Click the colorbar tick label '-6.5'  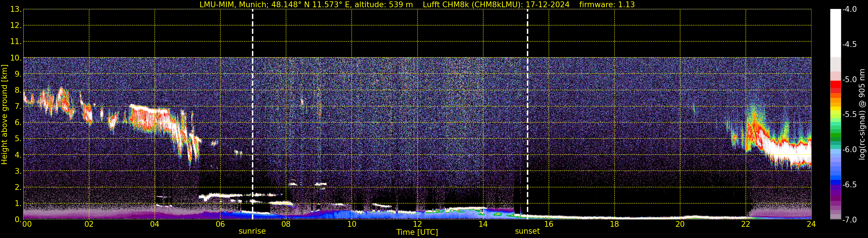tap(850, 185)
